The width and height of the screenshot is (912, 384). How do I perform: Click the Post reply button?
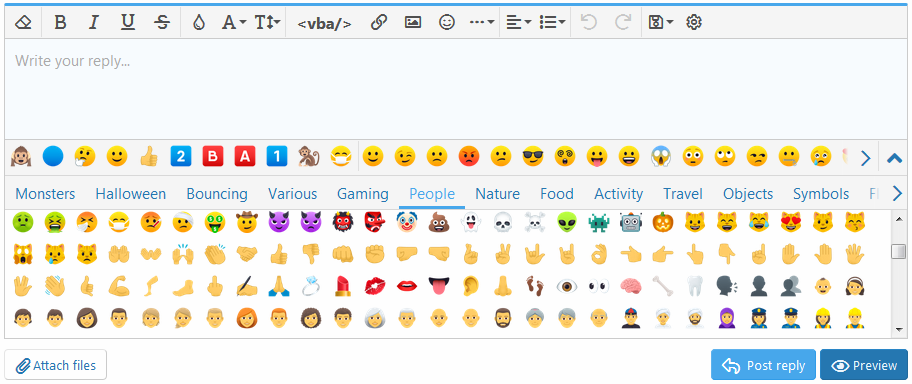click(x=763, y=365)
